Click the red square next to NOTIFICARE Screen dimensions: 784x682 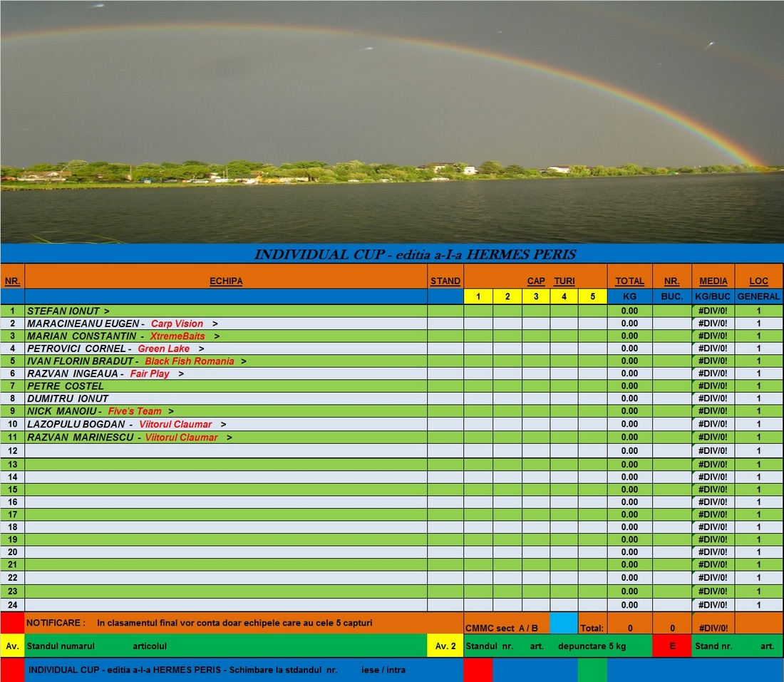[11, 622]
